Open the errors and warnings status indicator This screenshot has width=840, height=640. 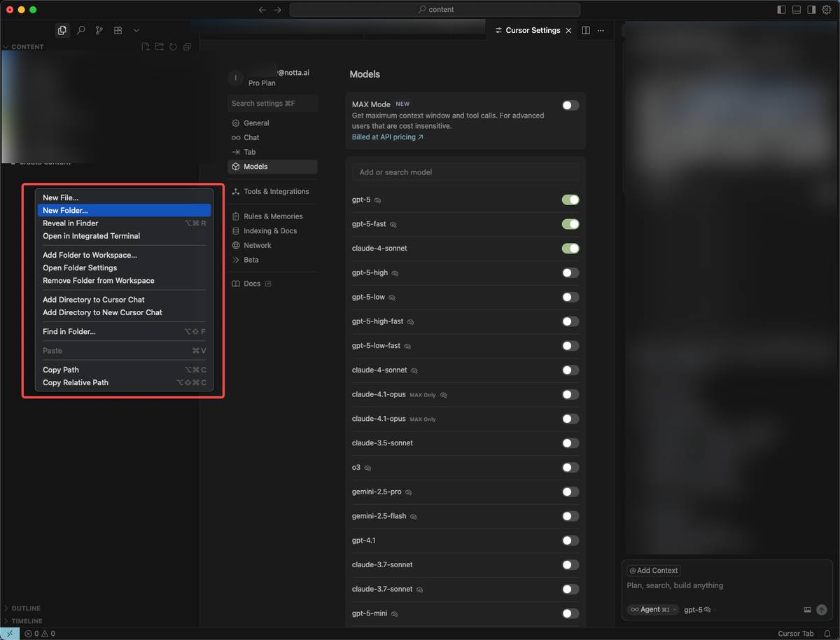(40, 634)
